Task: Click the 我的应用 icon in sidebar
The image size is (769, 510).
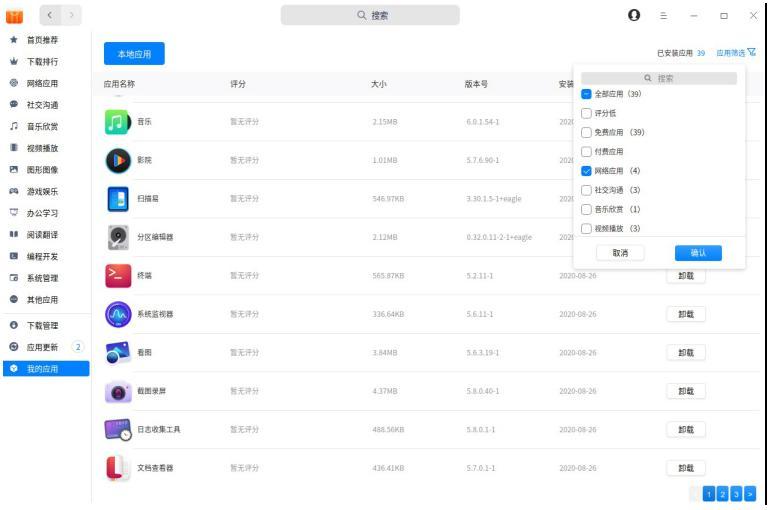Action: (x=14, y=368)
